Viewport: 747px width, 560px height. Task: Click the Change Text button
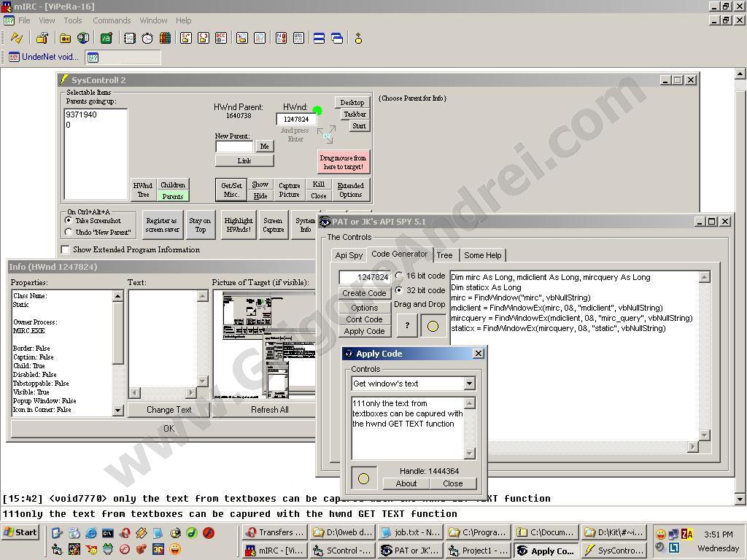169,410
